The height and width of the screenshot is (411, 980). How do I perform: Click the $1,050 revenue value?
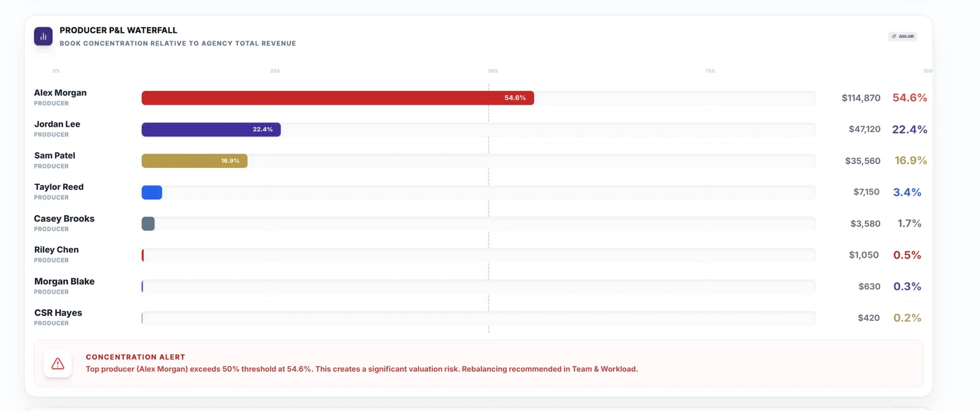coord(864,255)
